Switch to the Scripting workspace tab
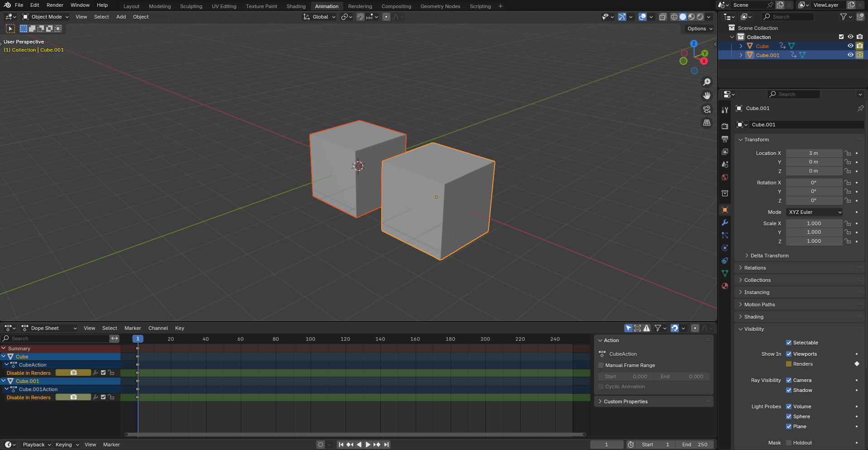 click(480, 6)
